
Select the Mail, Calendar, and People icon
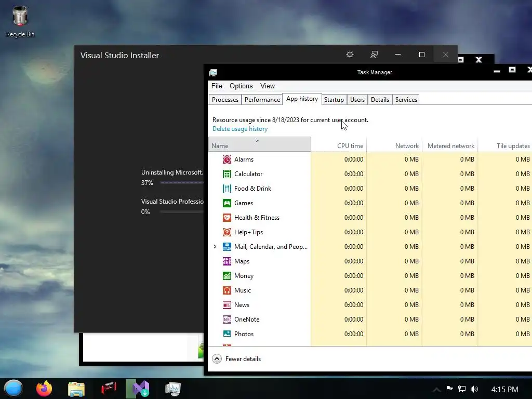pos(227,247)
